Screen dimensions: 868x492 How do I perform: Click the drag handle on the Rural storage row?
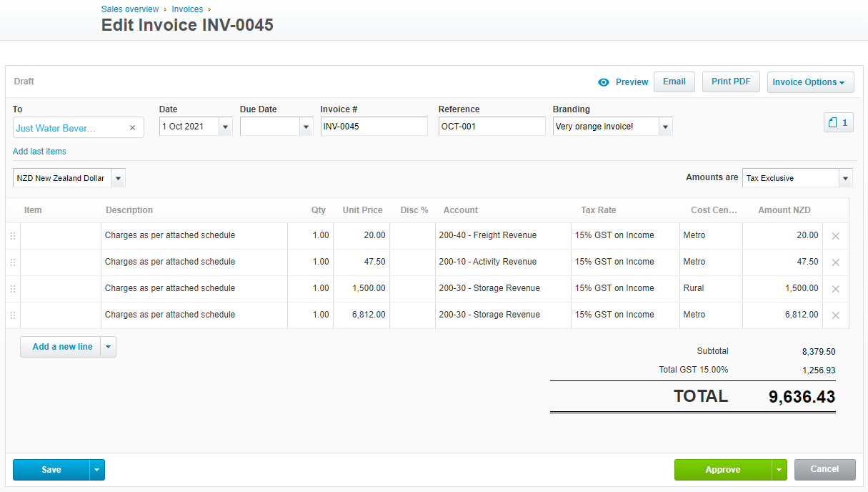(12, 288)
